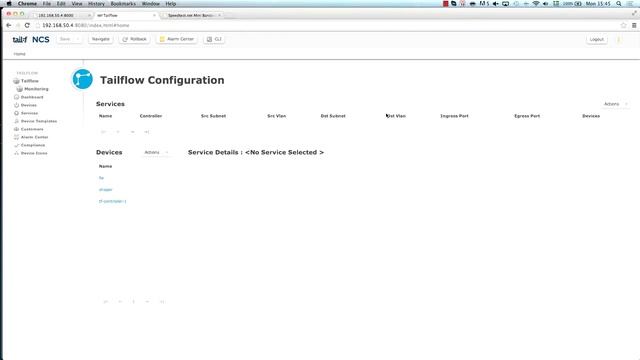Select Services in the left sidebar
Image resolution: width=640 pixels, height=360 pixels.
29,113
